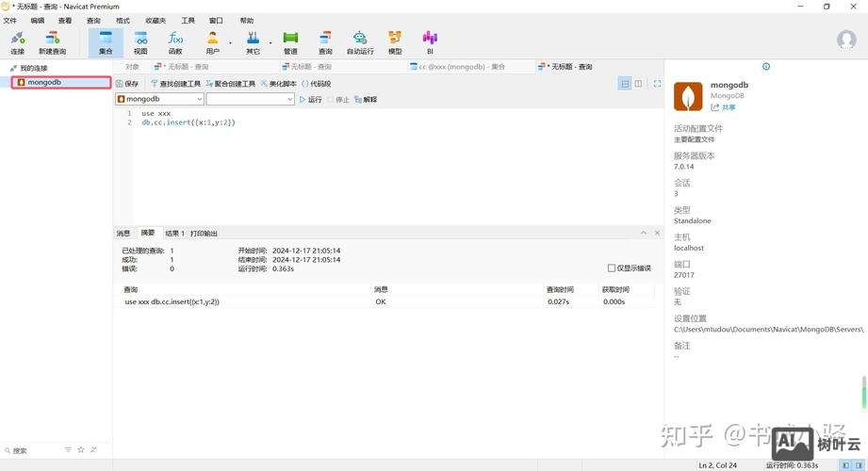Switch to the side-by-side split layout
The width and height of the screenshot is (868, 471).
[638, 84]
